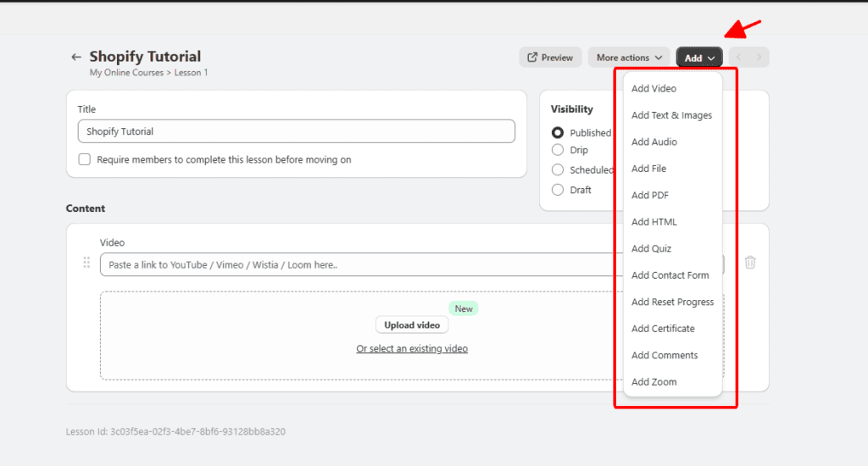Click the trash icon to delete video block

[x=750, y=263]
